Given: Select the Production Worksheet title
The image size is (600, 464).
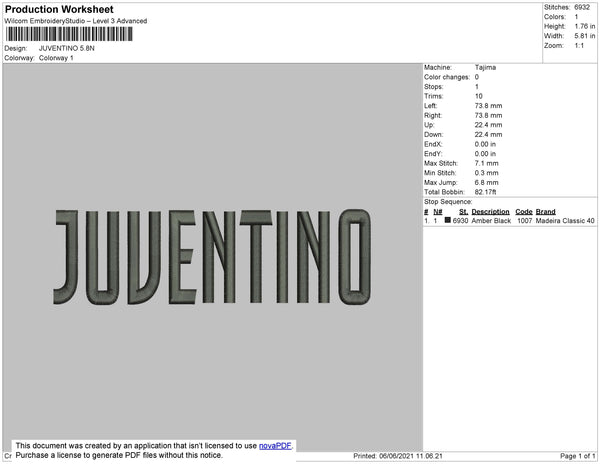Looking at the screenshot, I should [59, 9].
